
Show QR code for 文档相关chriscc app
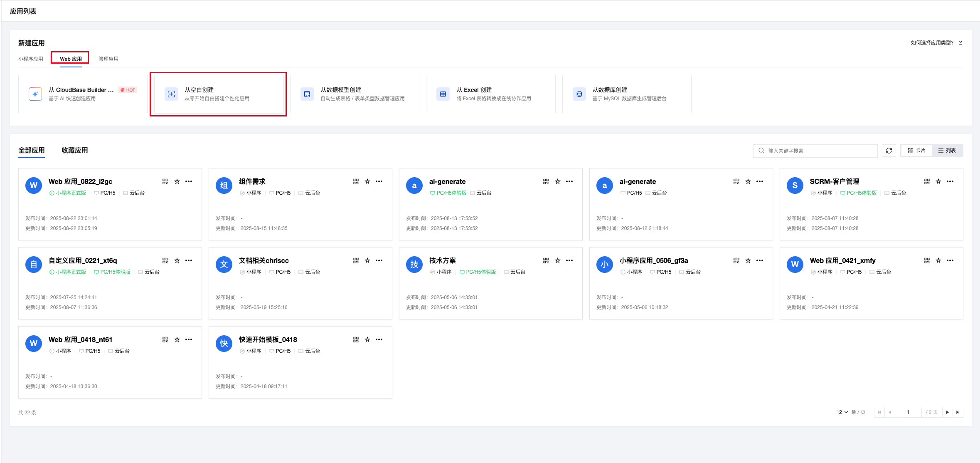click(356, 260)
